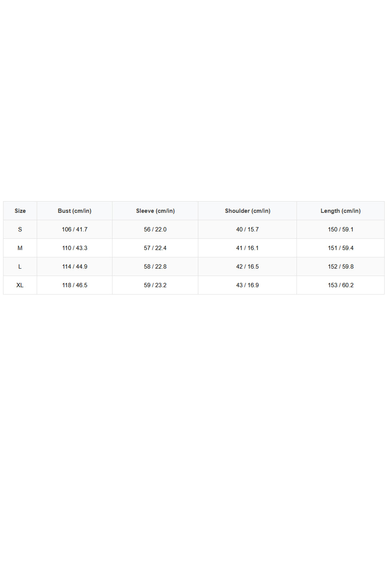
Task: Click length value 150 / 59.1
Action: [340, 230]
